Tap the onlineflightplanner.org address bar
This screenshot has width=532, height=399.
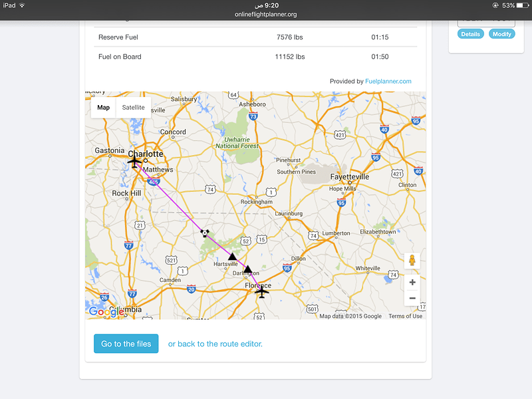tap(265, 15)
